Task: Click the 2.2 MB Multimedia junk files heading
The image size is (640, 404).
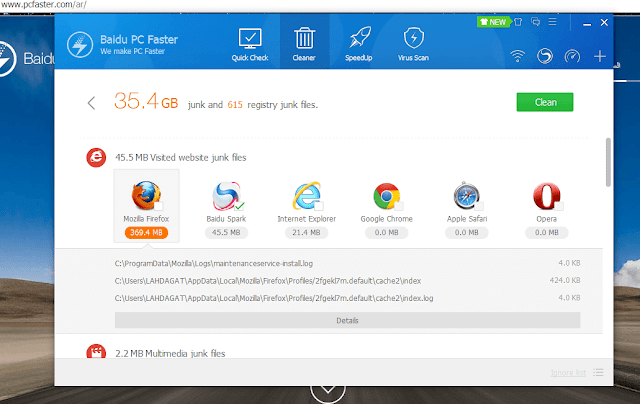Action: [x=170, y=353]
